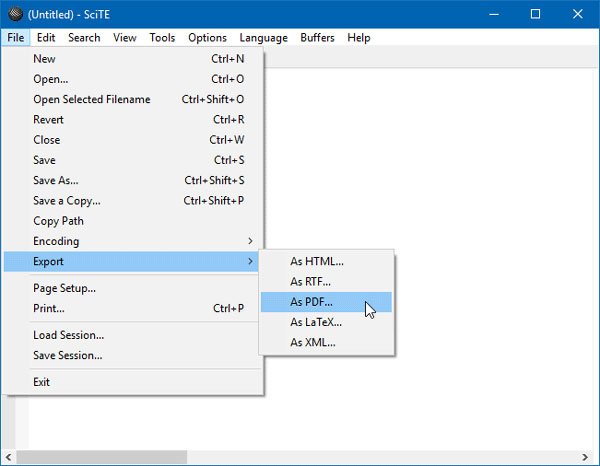Viewport: 600px width, 466px height.
Task: Open the Help menu
Action: pyautogui.click(x=359, y=37)
